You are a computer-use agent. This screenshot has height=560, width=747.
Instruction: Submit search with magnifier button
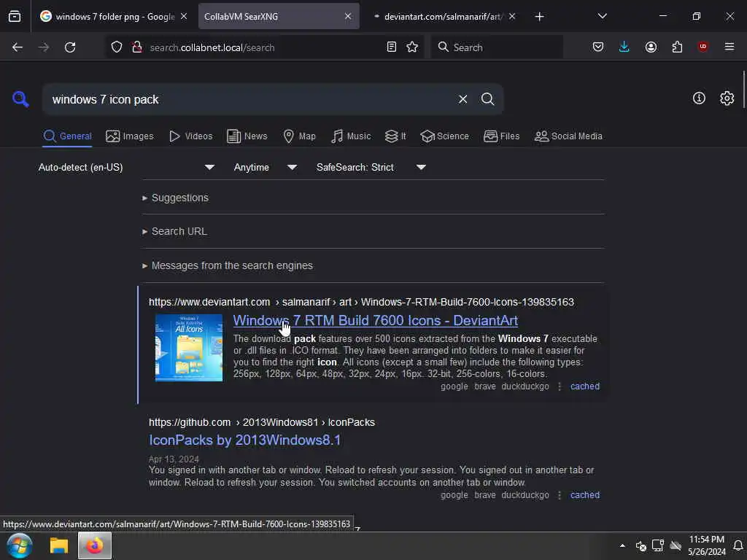click(487, 99)
